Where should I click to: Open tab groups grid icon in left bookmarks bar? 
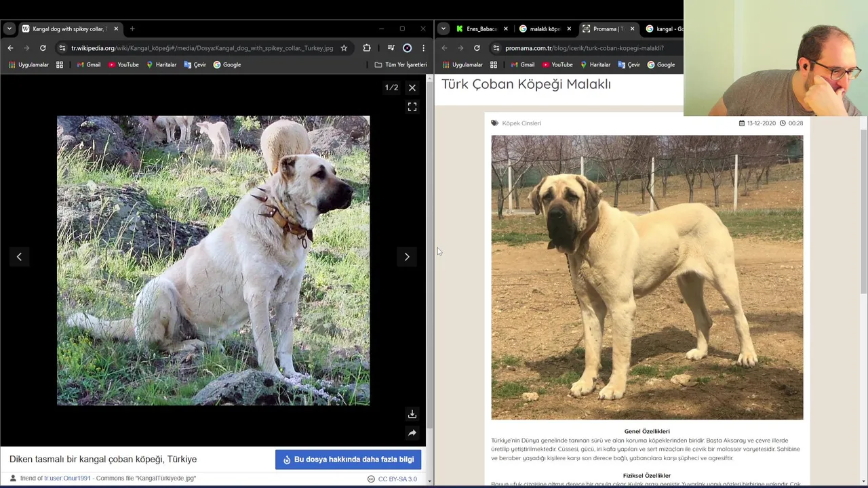(60, 64)
